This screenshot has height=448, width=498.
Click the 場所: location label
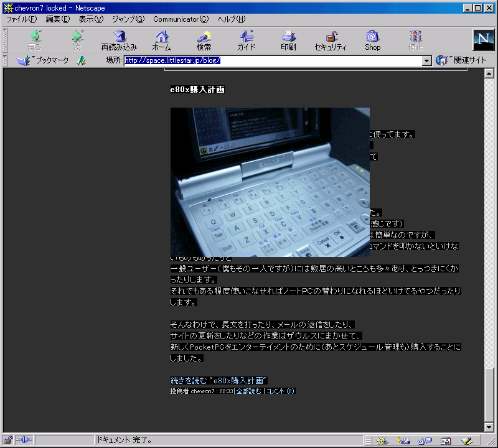[x=114, y=60]
